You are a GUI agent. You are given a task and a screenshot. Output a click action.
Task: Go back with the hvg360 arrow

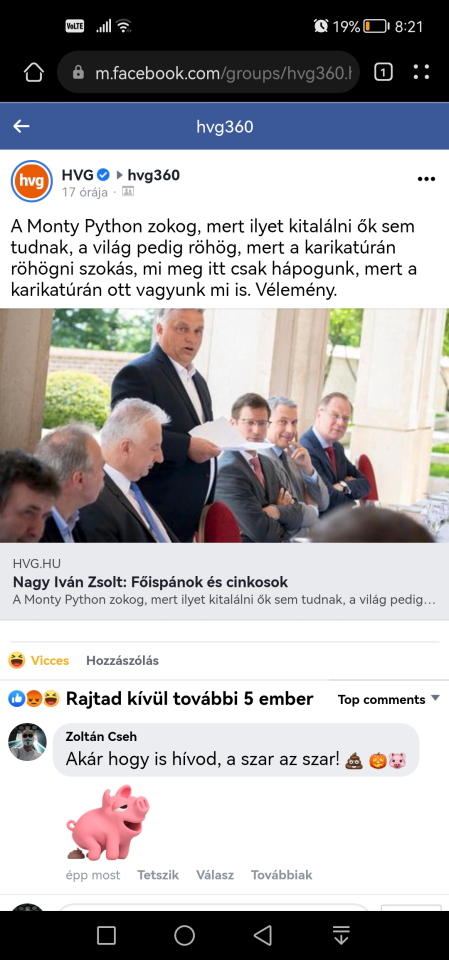pos(21,126)
